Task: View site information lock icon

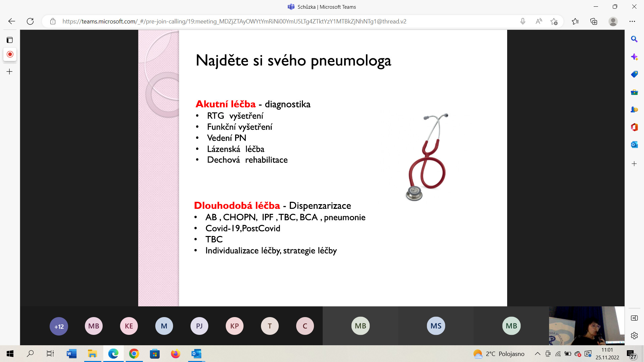Action: click(53, 21)
